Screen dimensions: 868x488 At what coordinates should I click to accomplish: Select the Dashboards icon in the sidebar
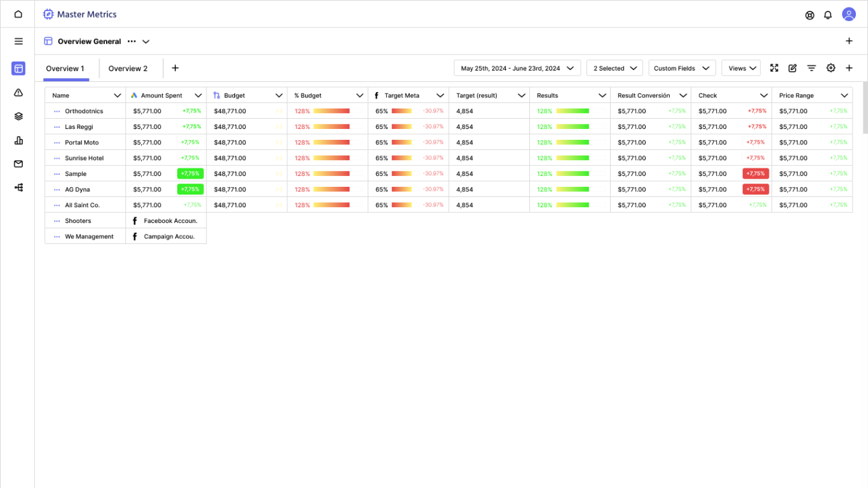18,68
